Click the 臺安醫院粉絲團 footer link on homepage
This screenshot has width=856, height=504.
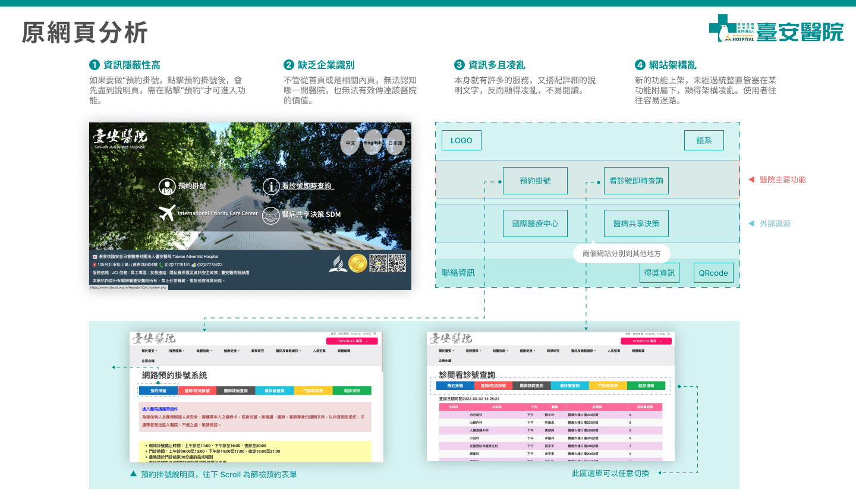tap(235, 273)
